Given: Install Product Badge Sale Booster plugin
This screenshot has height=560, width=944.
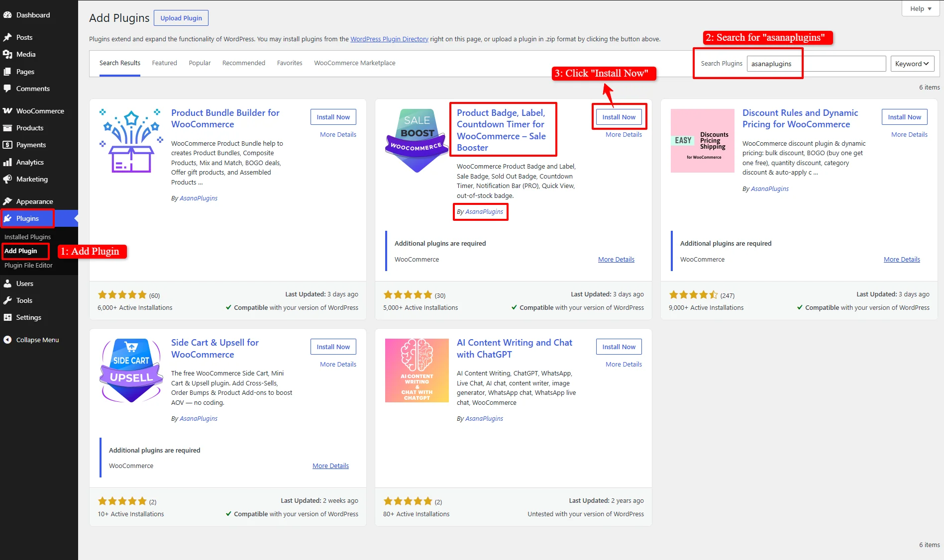Looking at the screenshot, I should tap(619, 117).
